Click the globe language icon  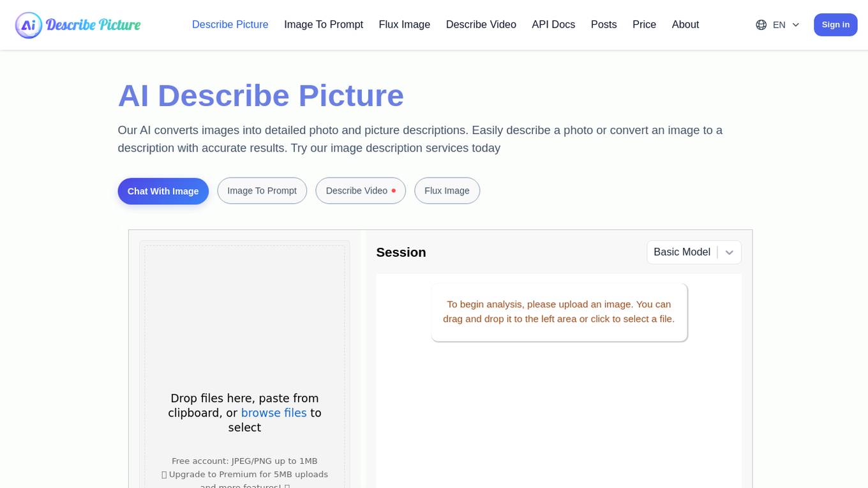[x=761, y=25]
